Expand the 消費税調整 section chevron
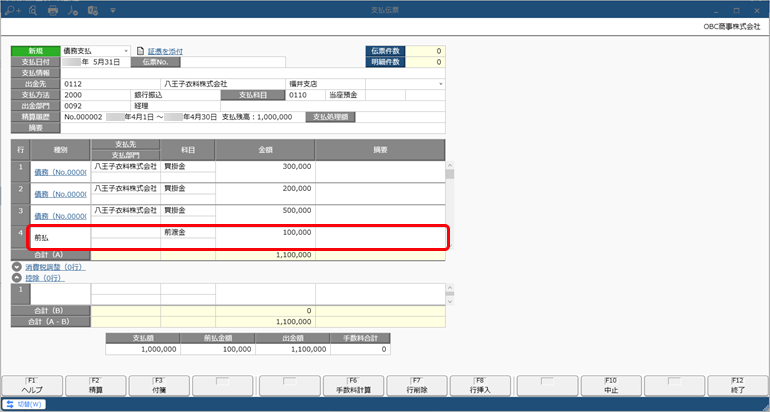The height and width of the screenshot is (412, 770). [17, 267]
